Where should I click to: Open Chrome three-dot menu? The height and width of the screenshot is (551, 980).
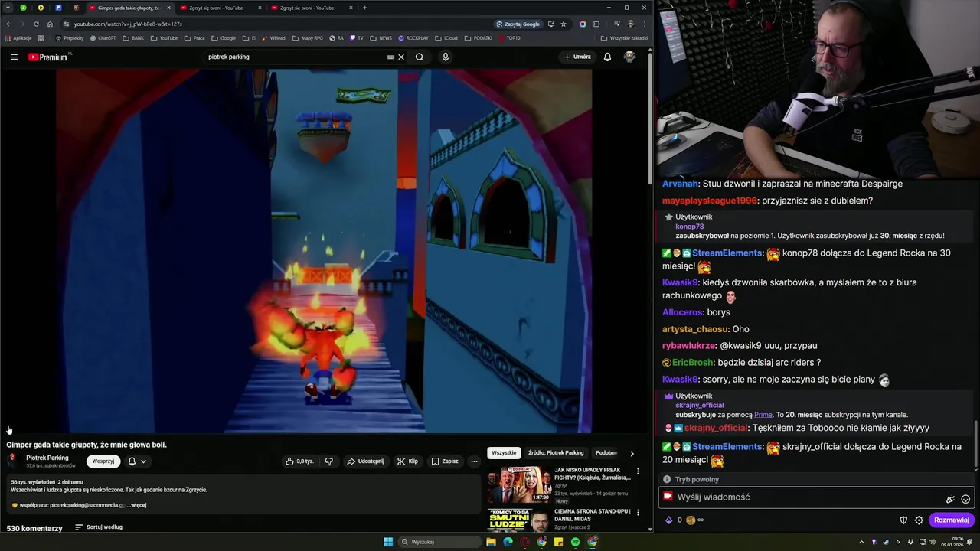pos(644,24)
